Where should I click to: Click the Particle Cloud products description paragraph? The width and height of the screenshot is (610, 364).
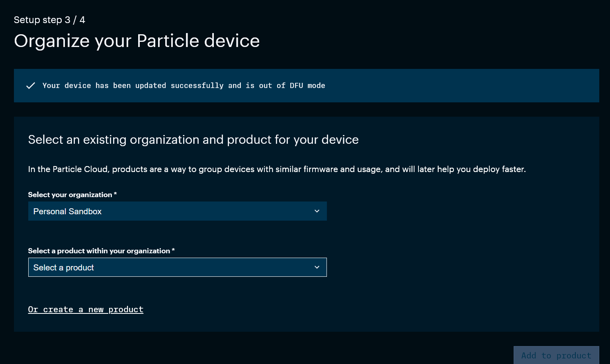coord(277,169)
